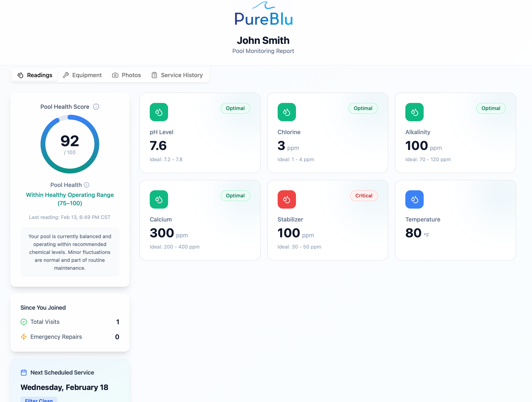This screenshot has width=532, height=402.
Task: Click the green Chlorine droplet icon
Action: pos(286,112)
